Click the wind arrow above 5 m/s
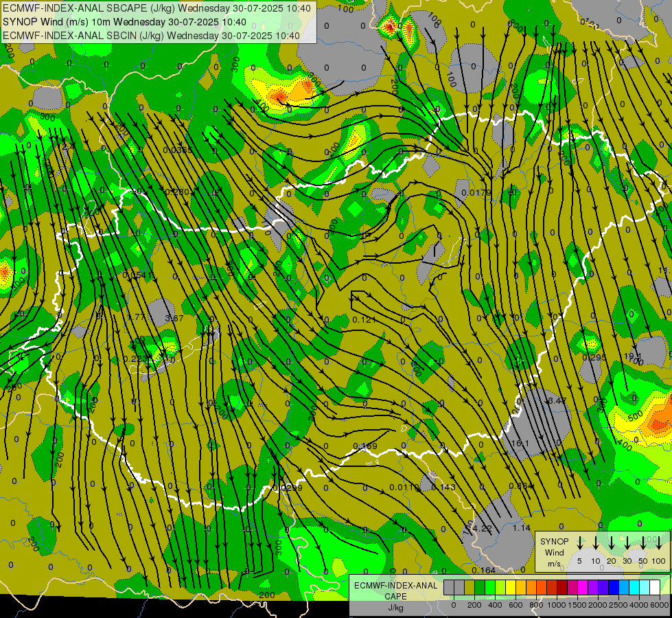The width and height of the screenshot is (672, 618). pos(579,542)
